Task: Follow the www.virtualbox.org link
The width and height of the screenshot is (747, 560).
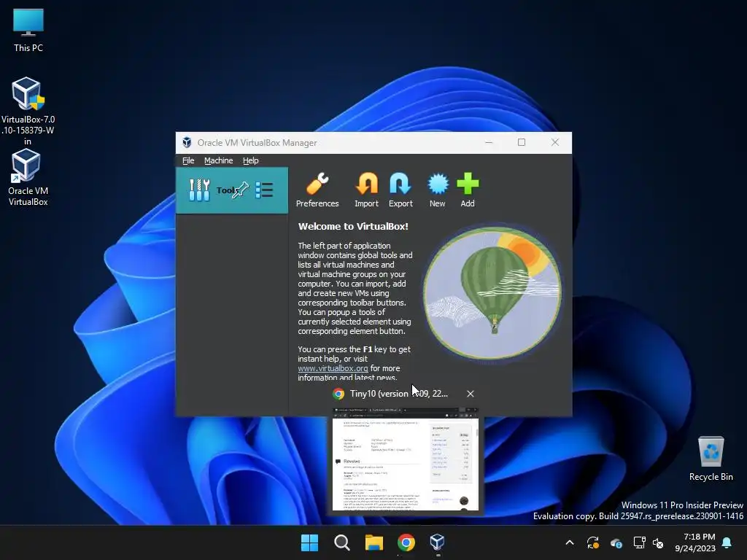Action: click(x=333, y=368)
